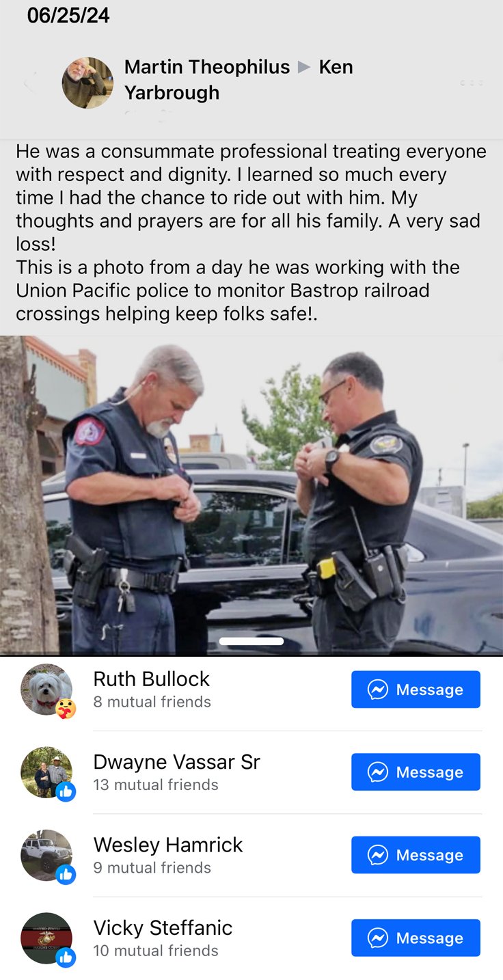Tap Vicky Steffanic's Marine Corps avatar
Viewport: 503px width, 980px height.
tap(46, 938)
